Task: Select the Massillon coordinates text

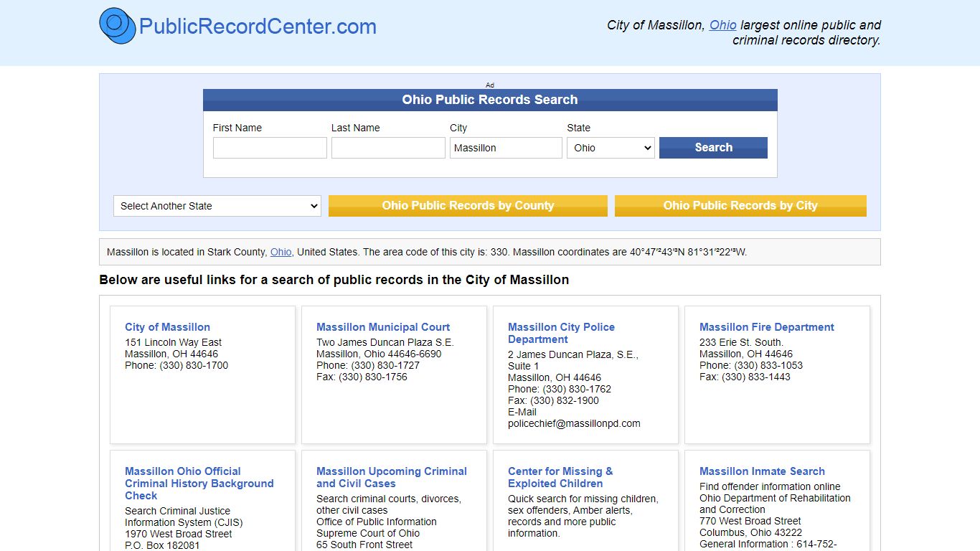Action: point(630,252)
